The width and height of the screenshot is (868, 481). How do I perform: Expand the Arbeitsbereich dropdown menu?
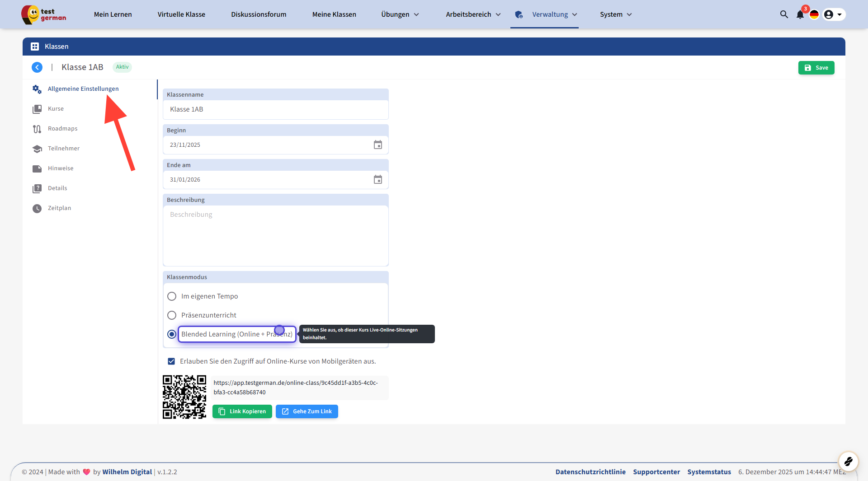473,14
